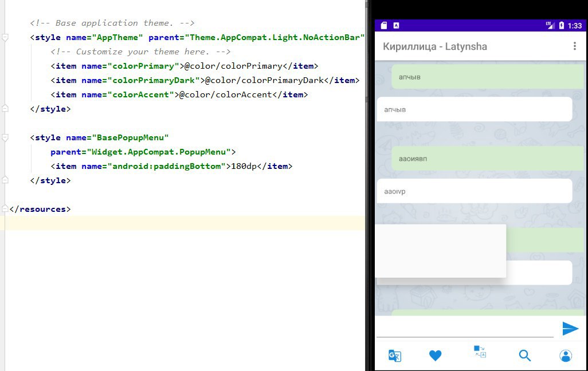Tap the green 'ааоиявп' message bubble
The width and height of the screenshot is (588, 371).
click(488, 159)
